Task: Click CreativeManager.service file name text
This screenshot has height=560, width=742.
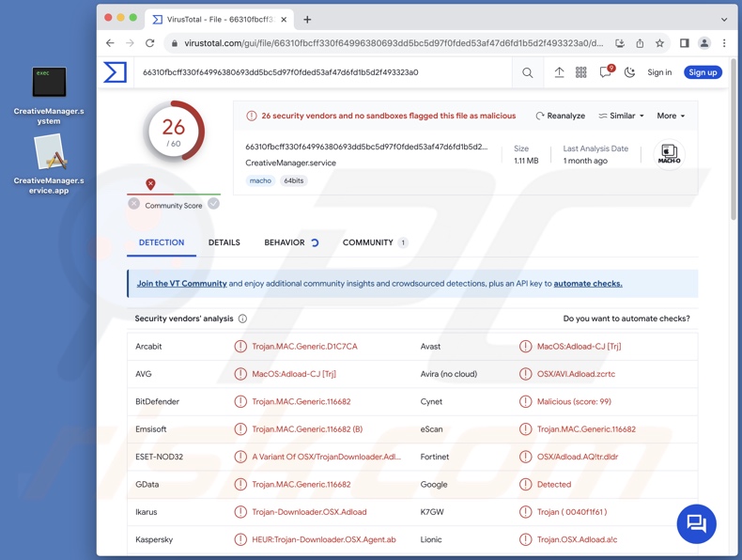Action: point(290,163)
